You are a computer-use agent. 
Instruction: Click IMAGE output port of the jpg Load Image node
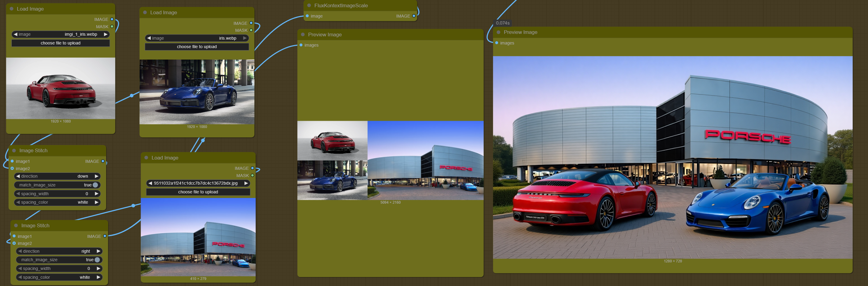coord(252,168)
